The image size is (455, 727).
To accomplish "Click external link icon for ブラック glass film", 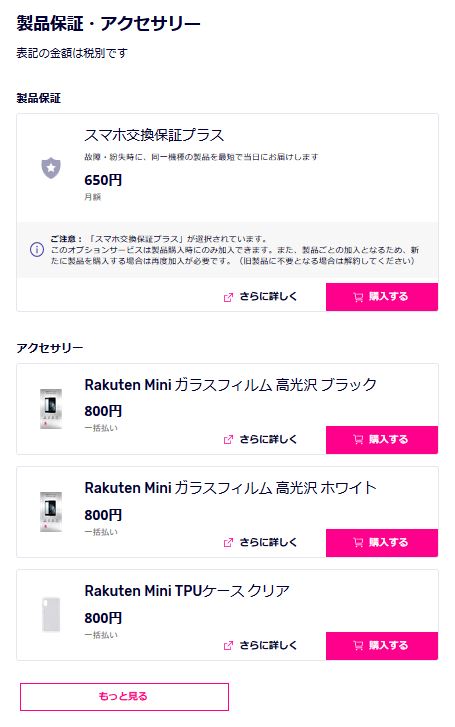I will (x=228, y=440).
